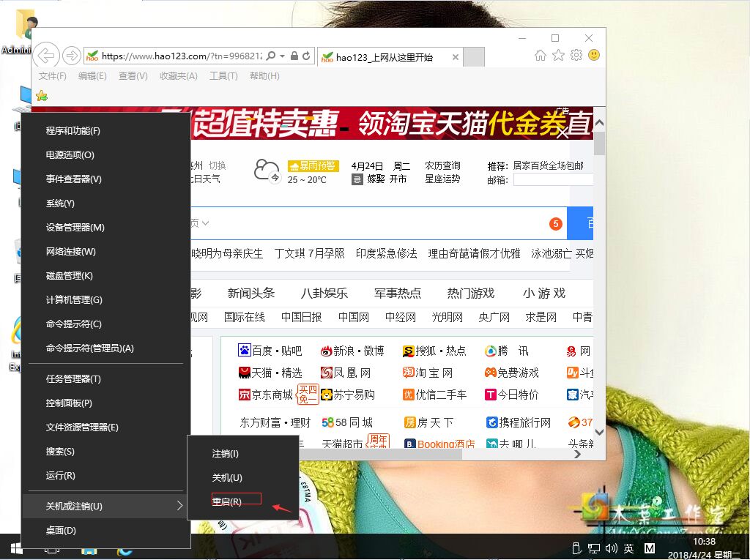Open 查看(V) menu in IE
Viewport: 750px width, 560px height.
pyautogui.click(x=133, y=75)
